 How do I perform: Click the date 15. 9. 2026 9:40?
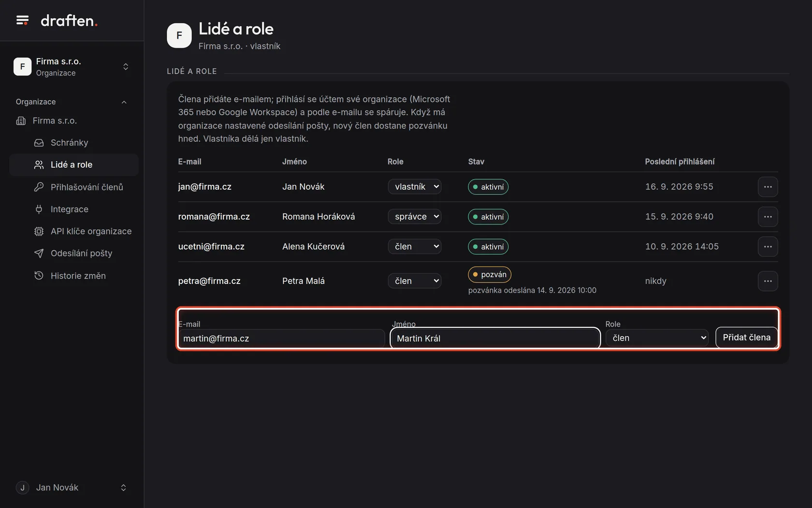(x=679, y=217)
